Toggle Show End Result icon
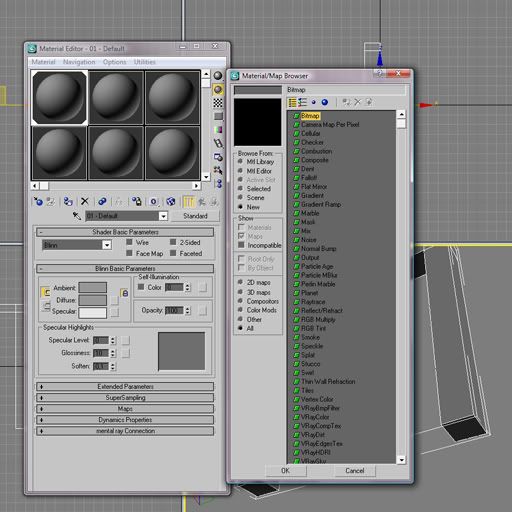The width and height of the screenshot is (512, 512). click(x=188, y=201)
